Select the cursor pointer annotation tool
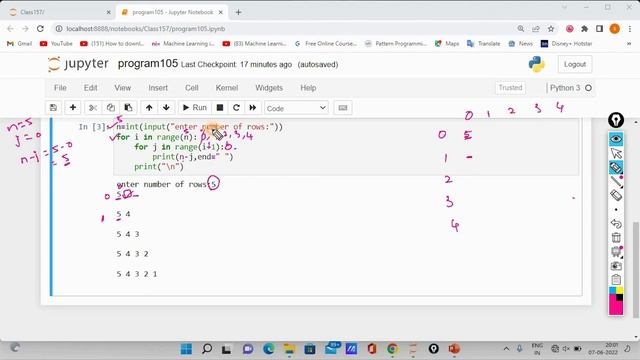 616,153
